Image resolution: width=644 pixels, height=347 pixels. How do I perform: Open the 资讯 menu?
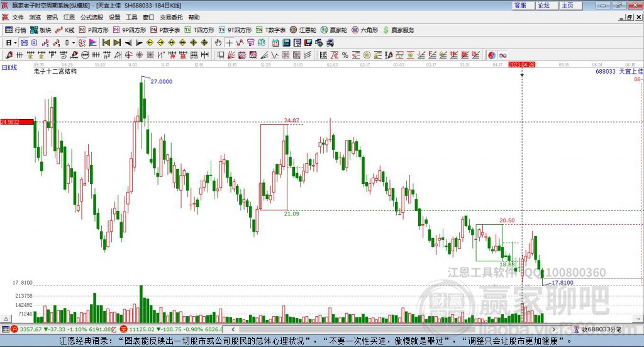tap(52, 17)
